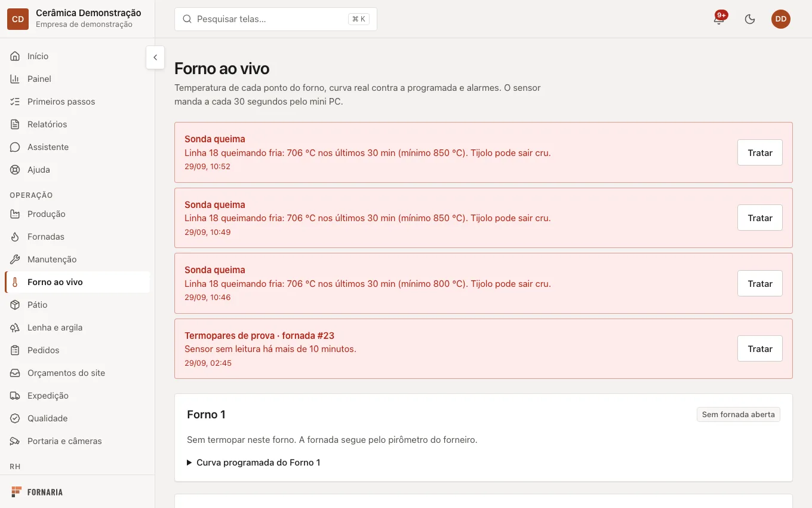Treat the Sonda queima alarm from 10:46

click(760, 284)
